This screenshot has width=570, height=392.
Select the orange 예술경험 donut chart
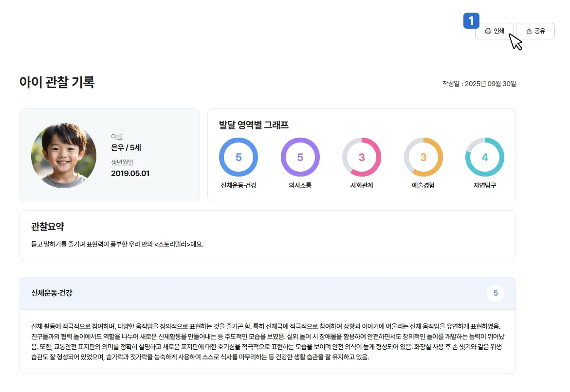423,157
